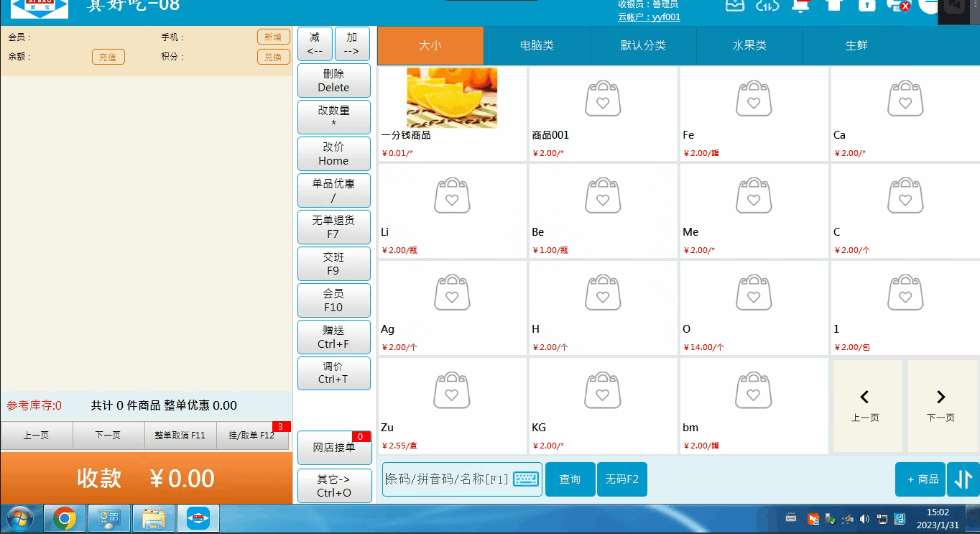Launch Chrome from the taskbar

(65, 518)
